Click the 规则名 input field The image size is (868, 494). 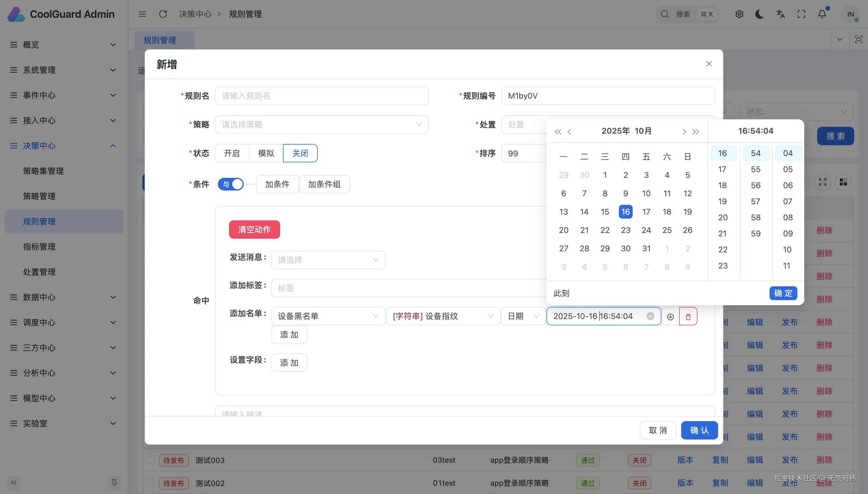pyautogui.click(x=321, y=96)
